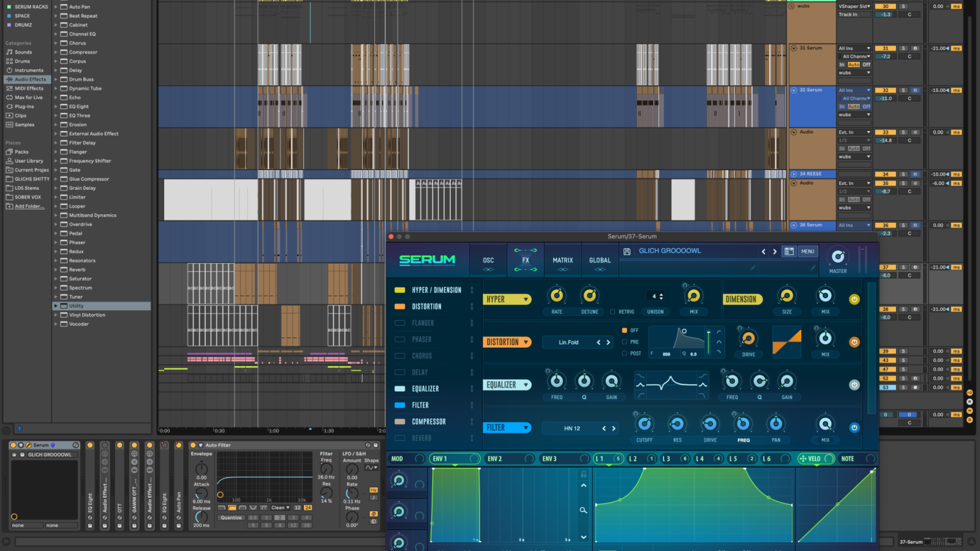The image size is (980, 551).
Task: Select ENV 2 modulation tab
Action: point(510,459)
